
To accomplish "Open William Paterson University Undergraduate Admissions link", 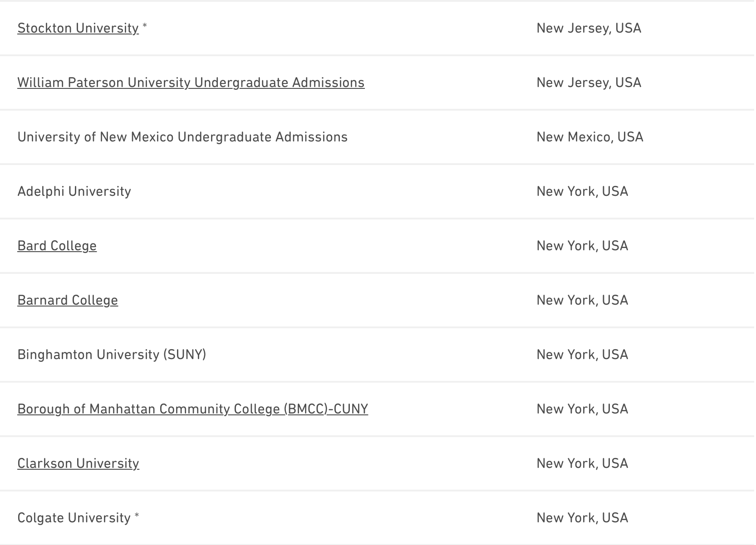I will tap(191, 83).
